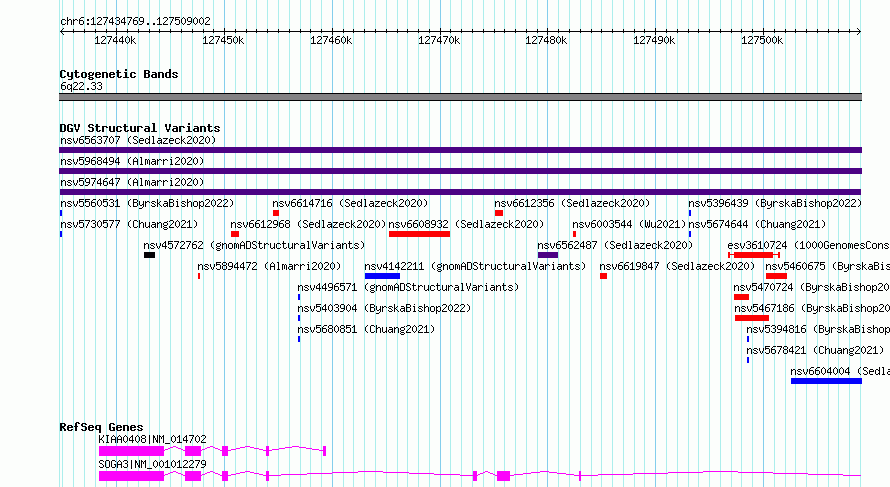890x487 pixels.
Task: Click the nsv6612968 (Sedlazeck2020) label
Action: pos(308,224)
